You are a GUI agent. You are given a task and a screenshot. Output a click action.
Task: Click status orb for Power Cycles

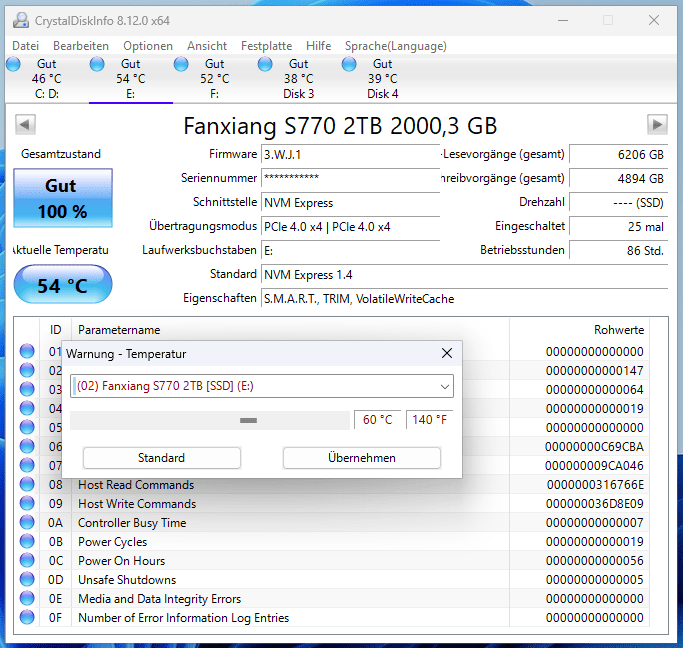[27, 541]
